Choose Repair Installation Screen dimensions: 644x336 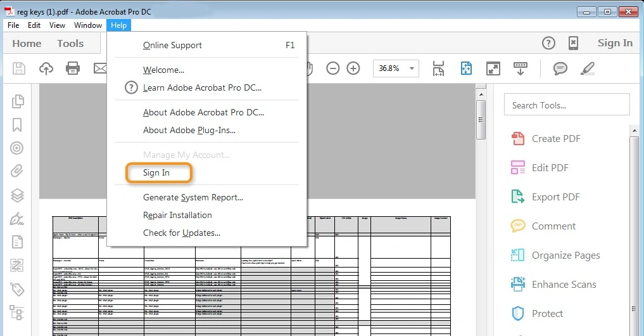(x=206, y=215)
